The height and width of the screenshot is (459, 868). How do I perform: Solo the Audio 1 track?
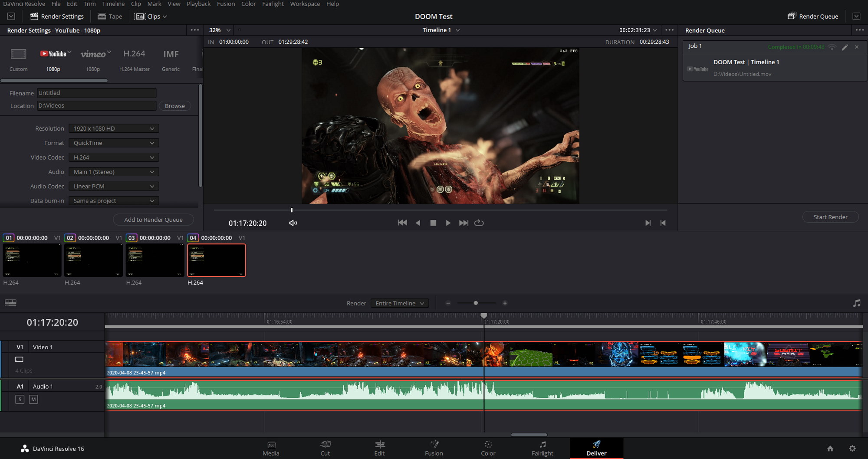(20, 399)
